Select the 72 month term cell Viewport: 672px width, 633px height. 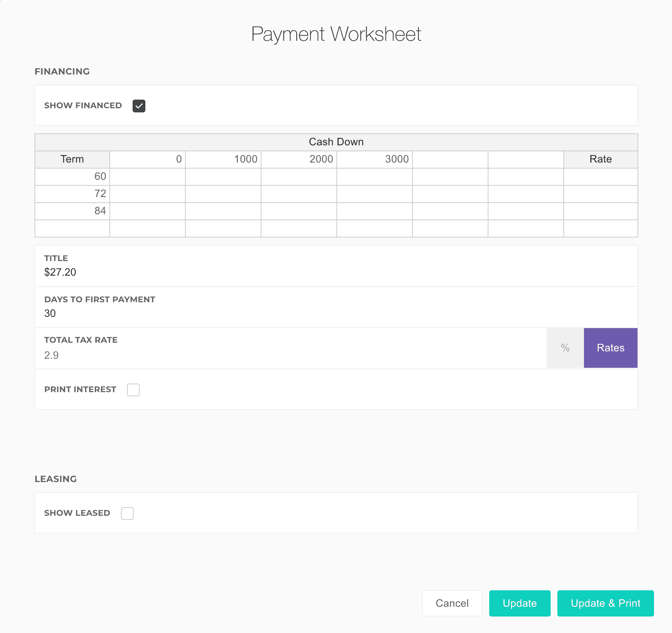(x=72, y=194)
